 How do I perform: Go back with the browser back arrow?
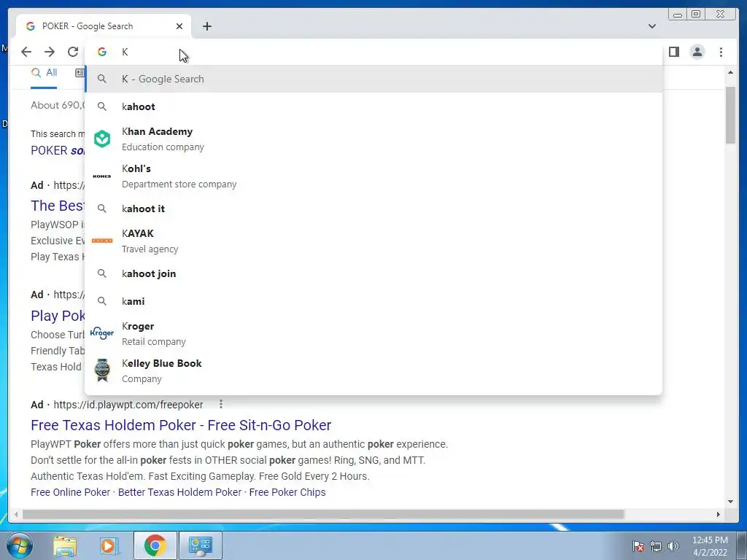(x=26, y=52)
